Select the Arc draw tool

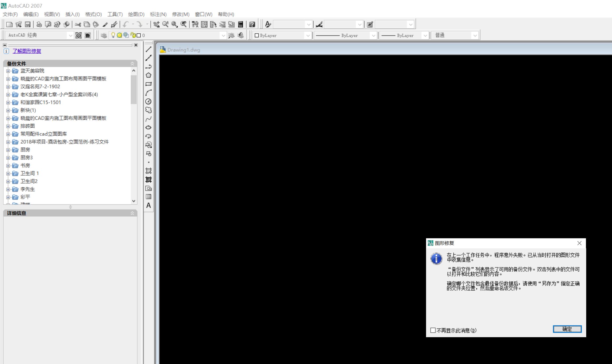point(149,93)
